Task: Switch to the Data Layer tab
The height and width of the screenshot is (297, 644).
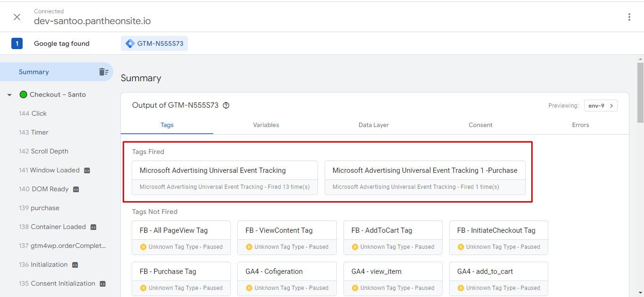Action: (x=374, y=125)
